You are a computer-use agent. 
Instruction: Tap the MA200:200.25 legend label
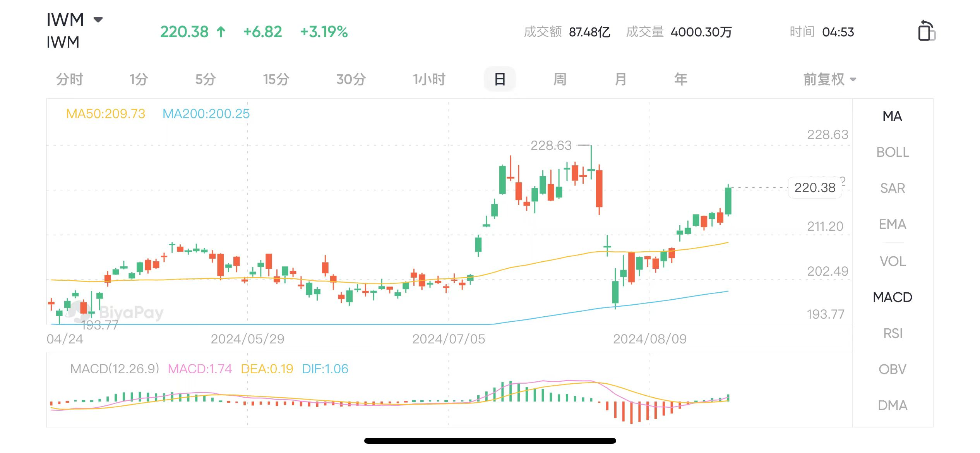(x=206, y=113)
